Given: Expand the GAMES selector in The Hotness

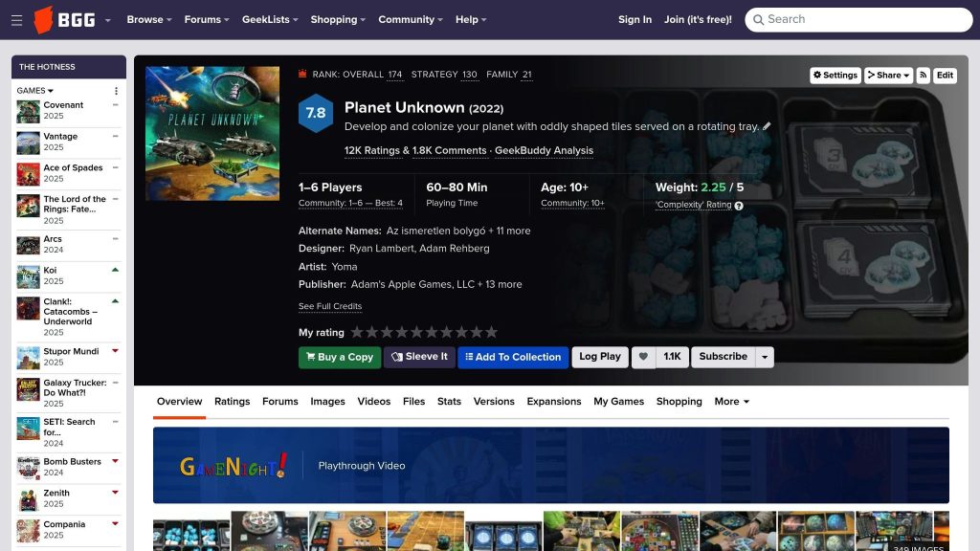Looking at the screenshot, I should point(34,91).
